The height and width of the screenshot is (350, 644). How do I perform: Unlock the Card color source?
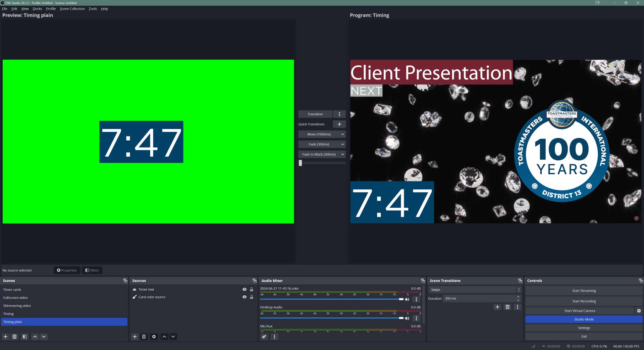pyautogui.click(x=252, y=297)
